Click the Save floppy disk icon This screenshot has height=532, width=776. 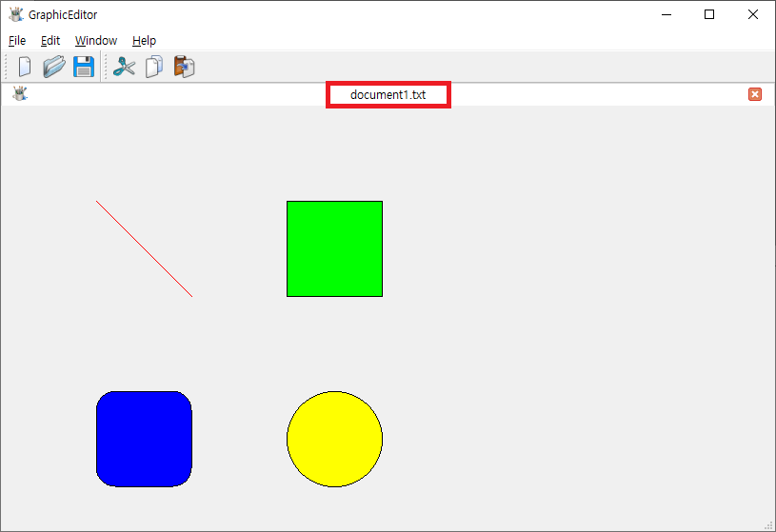tap(84, 67)
